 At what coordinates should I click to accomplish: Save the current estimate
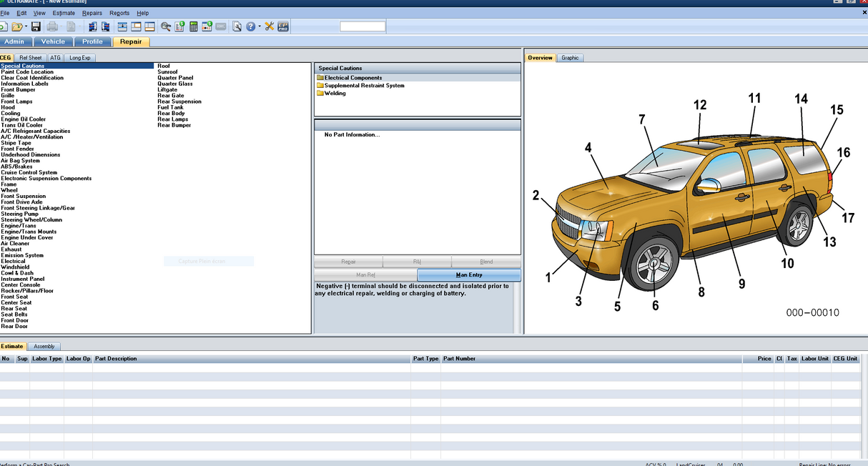click(x=36, y=26)
